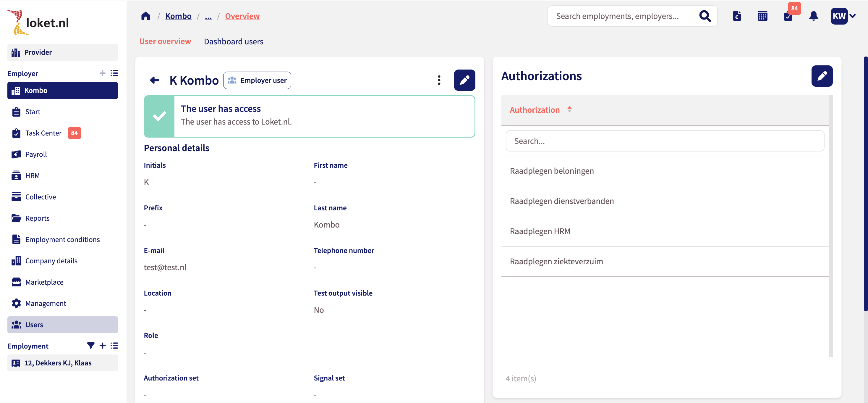868x403 pixels.
Task: Open the employment filter funnel
Action: coord(91,346)
